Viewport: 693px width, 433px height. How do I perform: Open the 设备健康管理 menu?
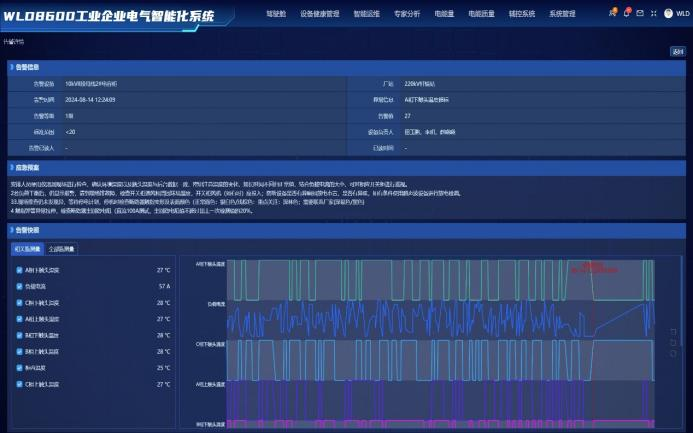click(x=319, y=14)
